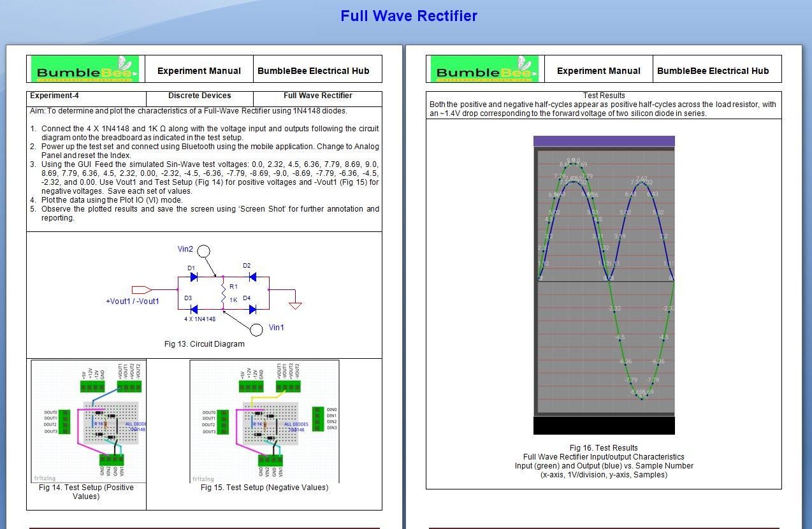The image size is (812, 529).
Task: Open the Fig 15 negative values breadboard image
Action: pyautogui.click(x=265, y=421)
